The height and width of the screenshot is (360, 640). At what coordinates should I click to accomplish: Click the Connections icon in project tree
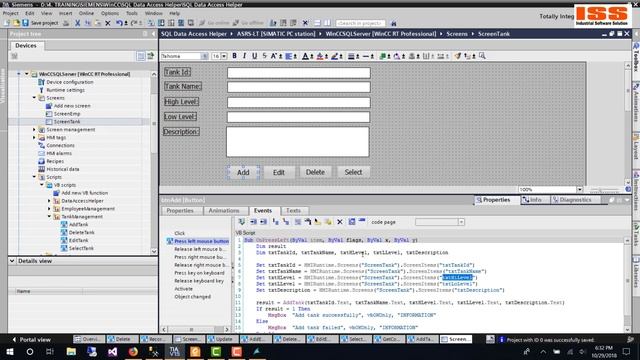point(41,145)
